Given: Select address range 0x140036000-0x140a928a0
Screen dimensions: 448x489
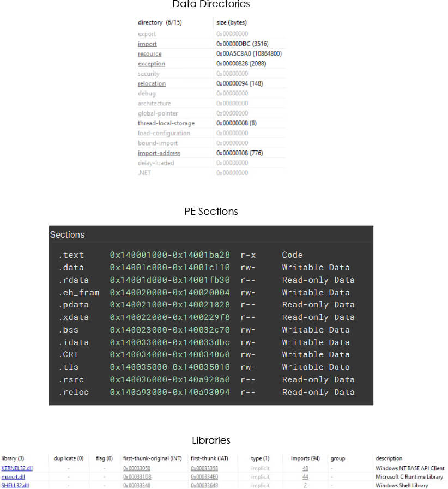Looking at the screenshot, I should click(x=169, y=379).
